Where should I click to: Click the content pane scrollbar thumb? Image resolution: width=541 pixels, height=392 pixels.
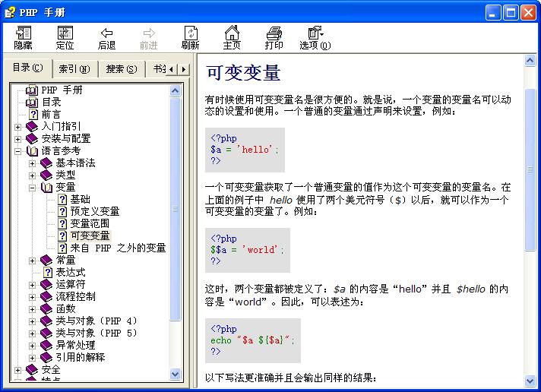coord(530,169)
